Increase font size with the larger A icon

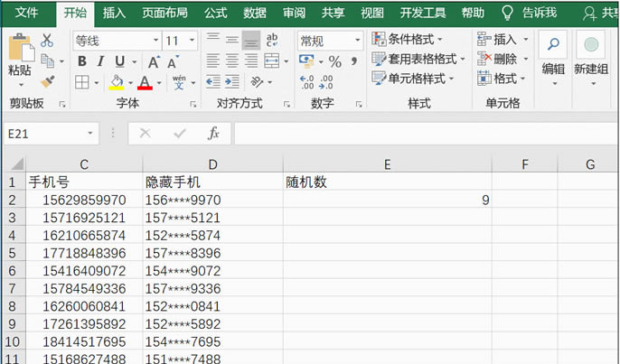click(x=154, y=61)
